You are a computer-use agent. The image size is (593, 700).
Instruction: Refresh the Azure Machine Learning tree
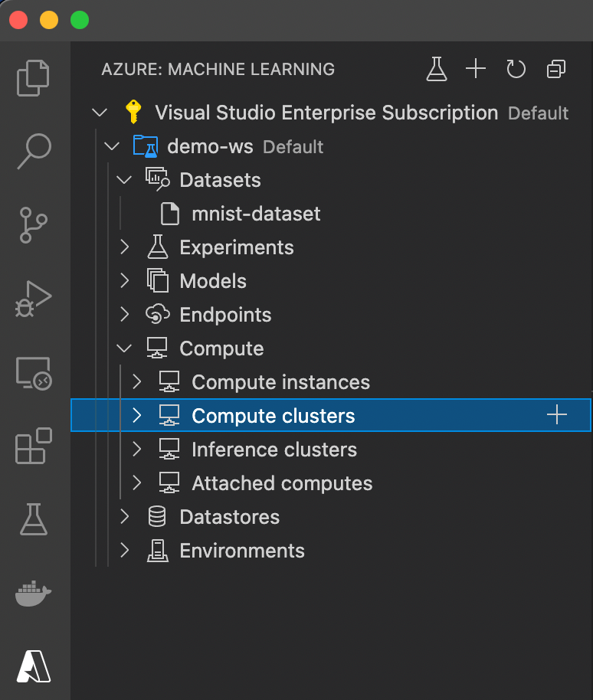click(516, 69)
